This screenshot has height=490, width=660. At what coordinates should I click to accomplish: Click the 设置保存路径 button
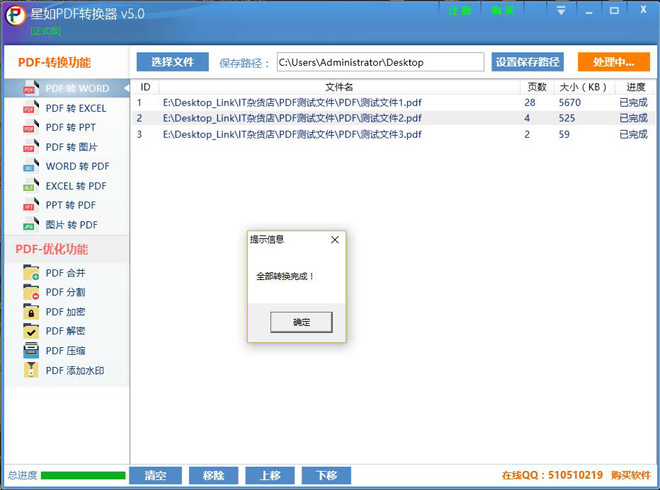click(527, 62)
